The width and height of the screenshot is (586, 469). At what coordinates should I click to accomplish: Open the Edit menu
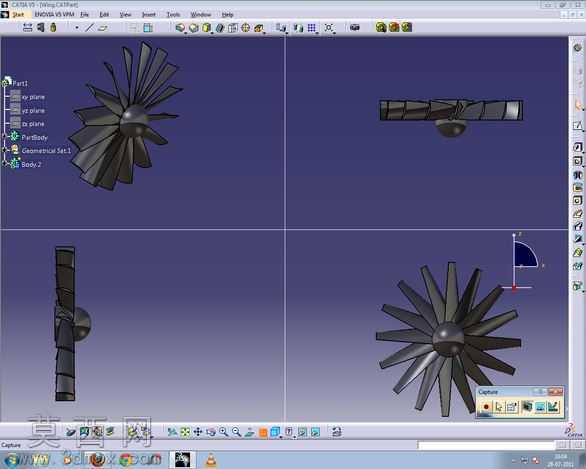[104, 15]
